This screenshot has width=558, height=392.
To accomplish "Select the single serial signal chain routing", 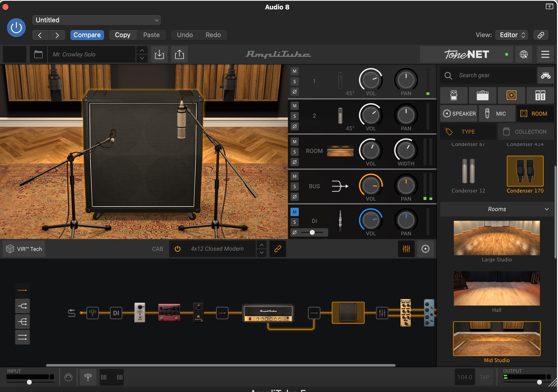I will click(23, 290).
